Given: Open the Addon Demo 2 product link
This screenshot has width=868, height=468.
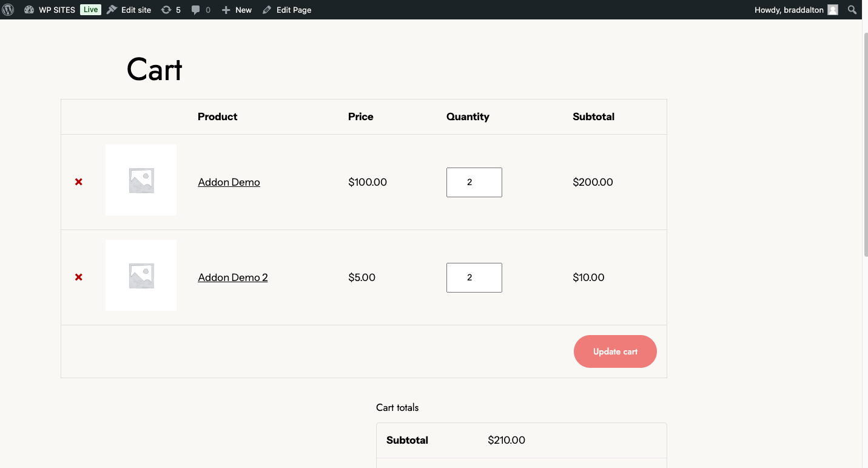Looking at the screenshot, I should (x=232, y=277).
